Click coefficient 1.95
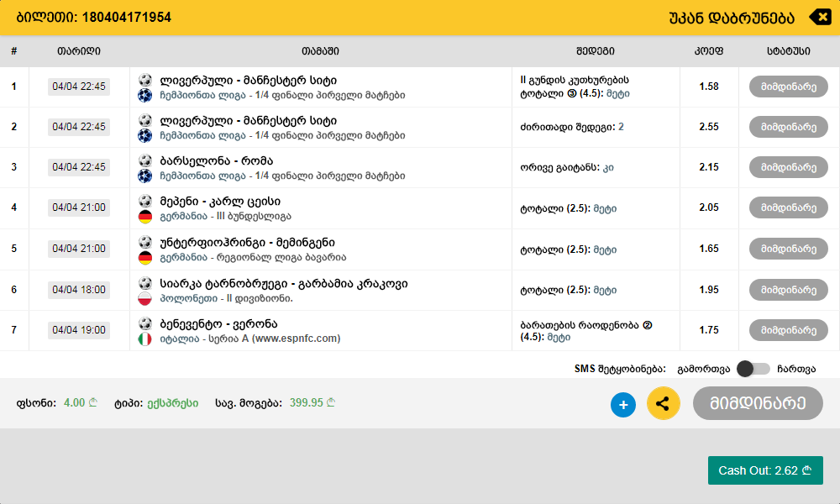The width and height of the screenshot is (840, 504). point(709,290)
